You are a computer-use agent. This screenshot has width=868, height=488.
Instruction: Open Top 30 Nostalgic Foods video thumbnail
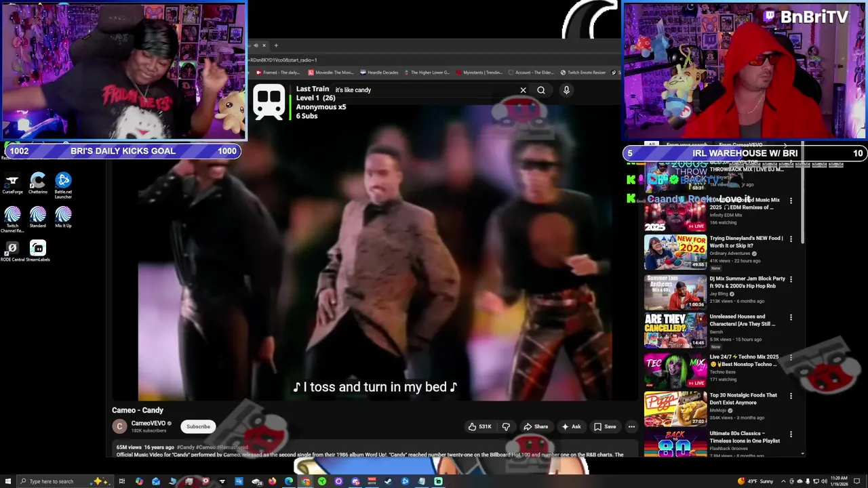675,409
